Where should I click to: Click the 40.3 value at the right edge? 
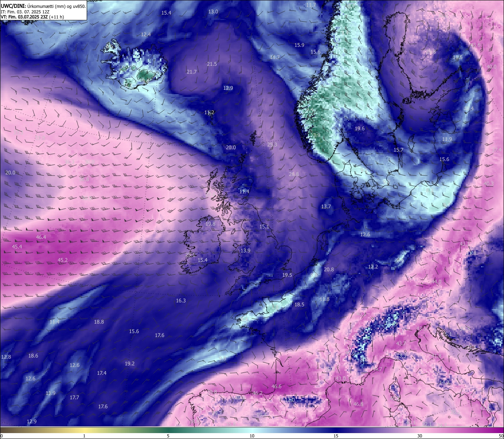pyautogui.click(x=489, y=184)
